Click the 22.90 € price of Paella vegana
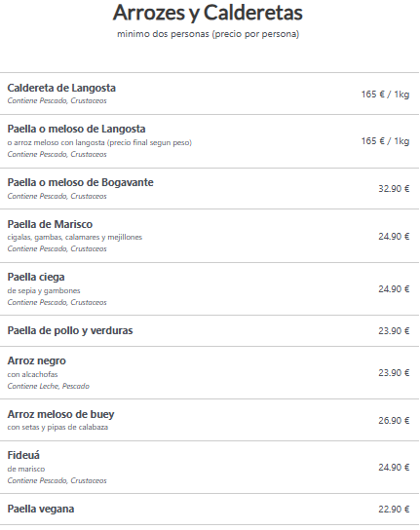This screenshot has height=530, width=420. pos(394,509)
